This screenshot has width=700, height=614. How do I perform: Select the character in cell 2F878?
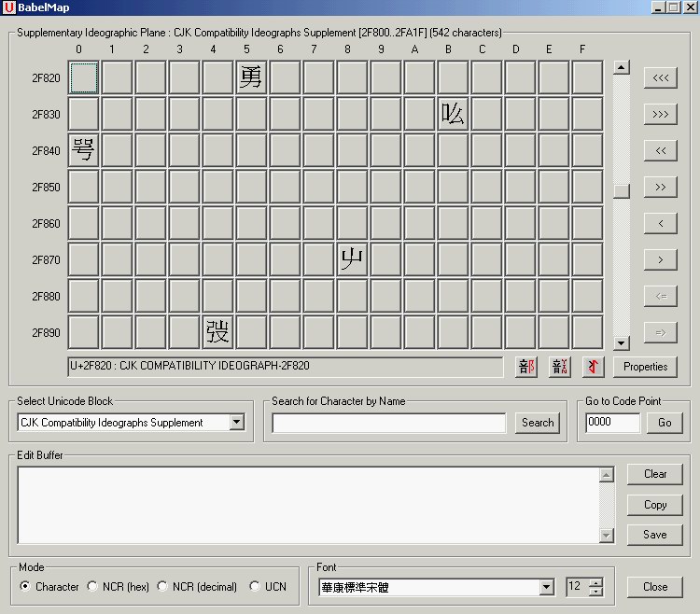[x=352, y=259]
